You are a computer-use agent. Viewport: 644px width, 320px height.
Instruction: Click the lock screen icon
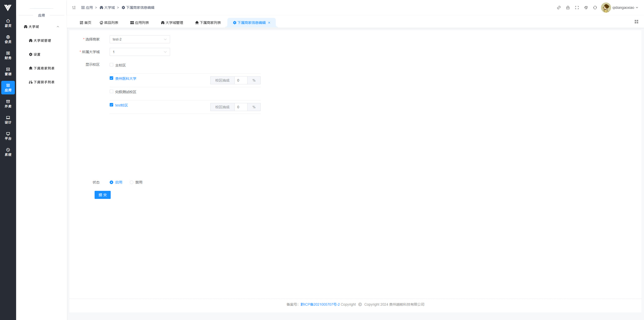click(x=568, y=8)
